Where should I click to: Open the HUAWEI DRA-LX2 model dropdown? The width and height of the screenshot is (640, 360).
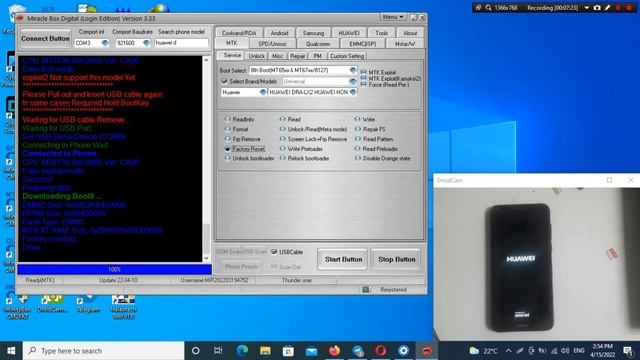point(353,92)
